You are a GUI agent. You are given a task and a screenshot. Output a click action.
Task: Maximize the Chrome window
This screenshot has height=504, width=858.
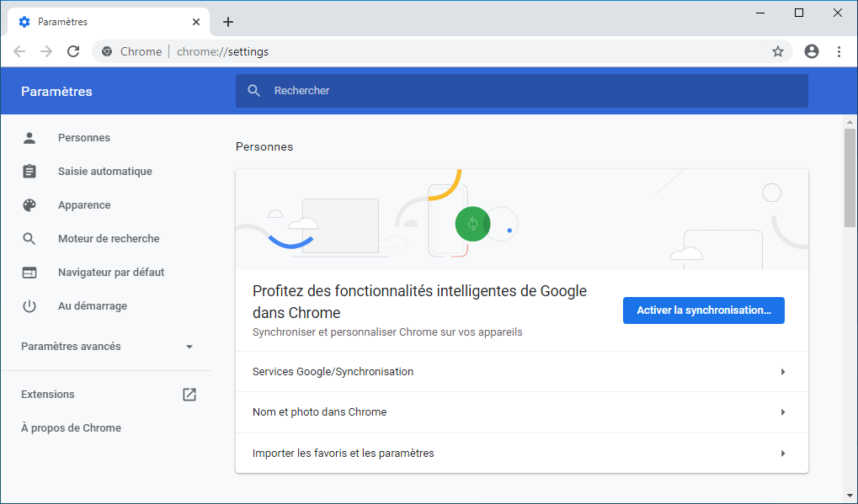[799, 13]
